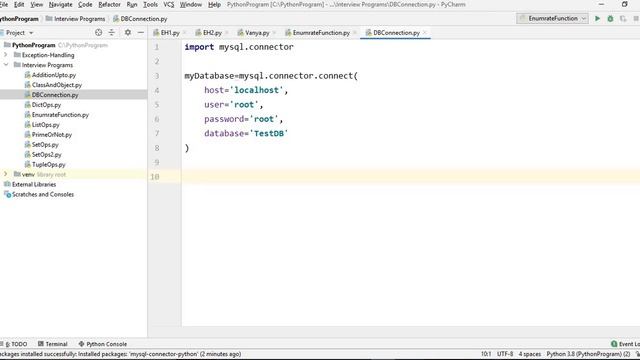The height and width of the screenshot is (360, 640).
Task: Place cursor on empty line 10 in editor
Action: [410, 177]
